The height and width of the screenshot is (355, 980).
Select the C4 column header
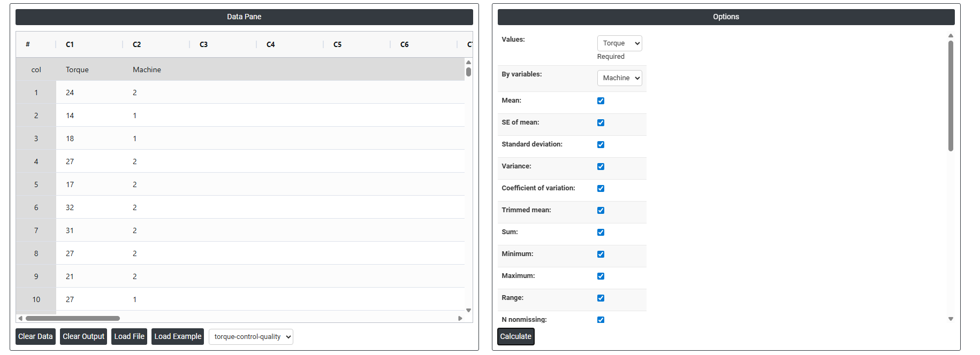pyautogui.click(x=271, y=44)
